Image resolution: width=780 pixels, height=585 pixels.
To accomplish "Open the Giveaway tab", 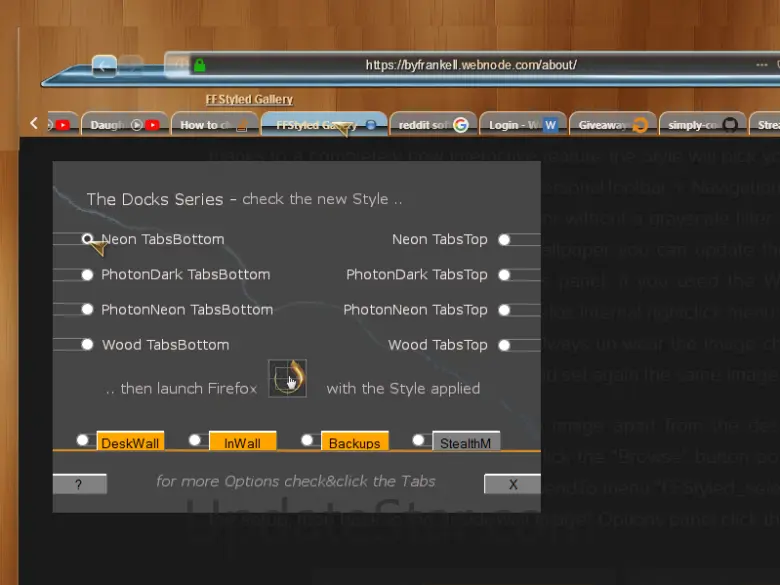I will click(612, 125).
